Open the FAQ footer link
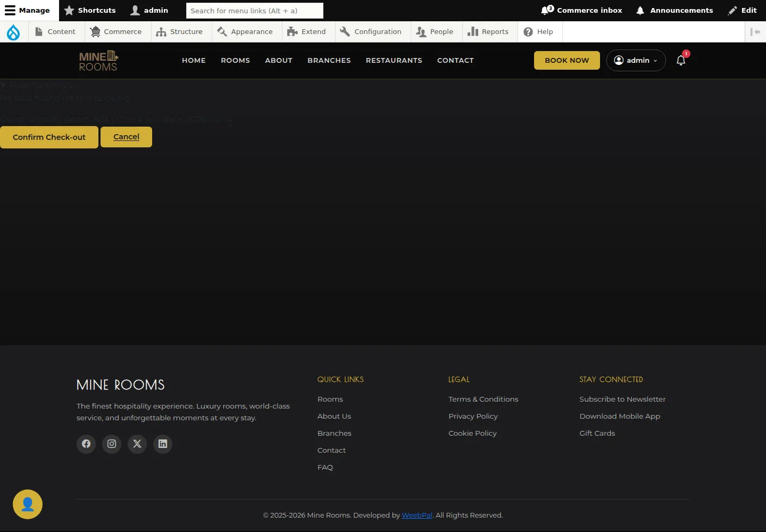Image resolution: width=766 pixels, height=532 pixels. [x=325, y=467]
